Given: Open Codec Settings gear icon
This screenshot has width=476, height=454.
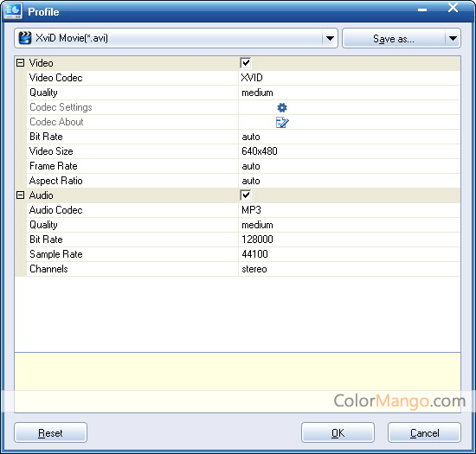Looking at the screenshot, I should click(282, 107).
